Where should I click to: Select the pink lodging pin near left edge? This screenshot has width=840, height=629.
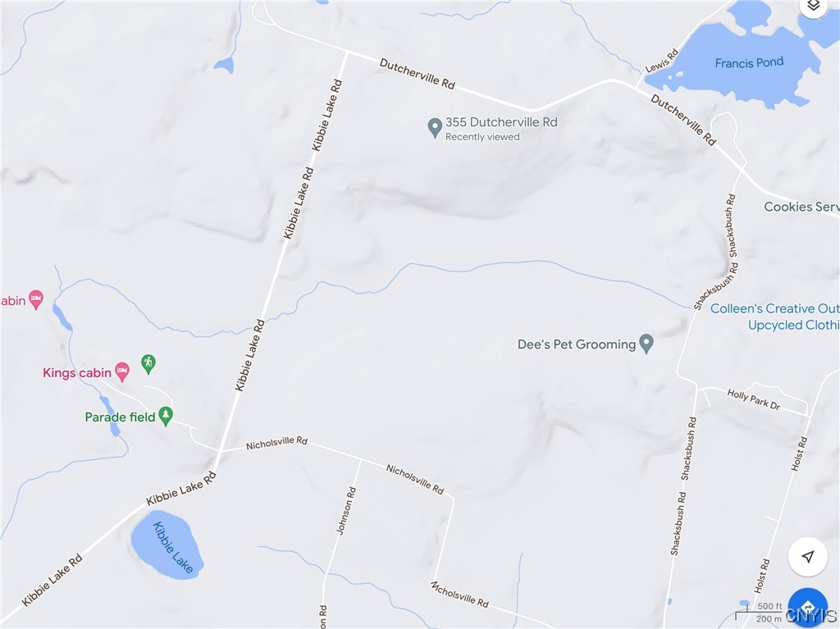point(36,299)
